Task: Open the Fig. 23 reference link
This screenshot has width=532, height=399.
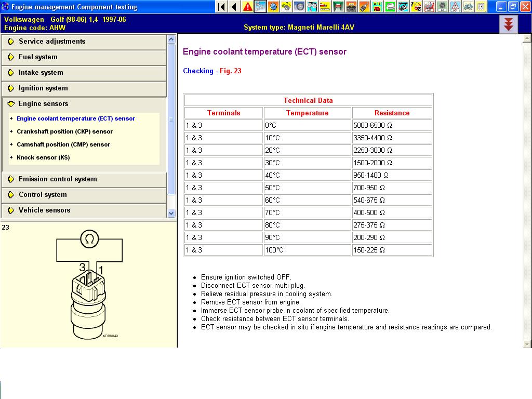Action: 230,71
